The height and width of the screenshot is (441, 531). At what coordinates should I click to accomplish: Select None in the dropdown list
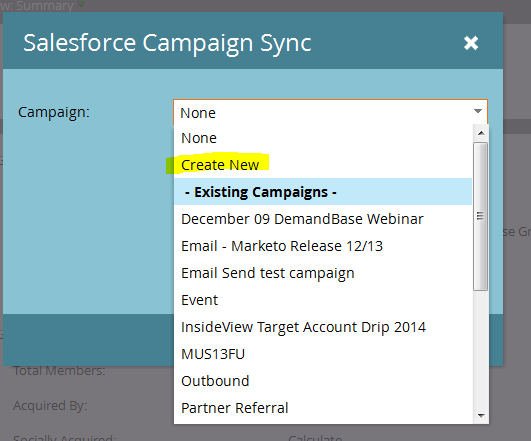323,138
